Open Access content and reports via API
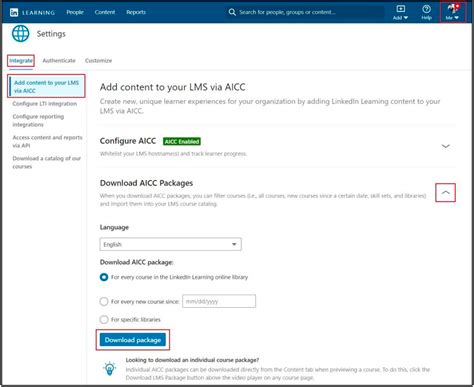Viewport: 474px width, 387px height. click(47, 141)
